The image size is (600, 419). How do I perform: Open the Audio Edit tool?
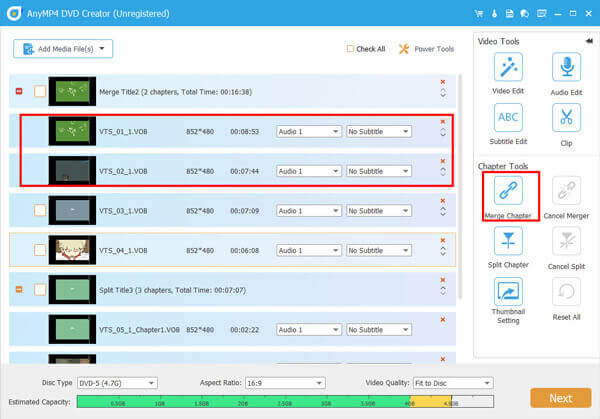566,67
